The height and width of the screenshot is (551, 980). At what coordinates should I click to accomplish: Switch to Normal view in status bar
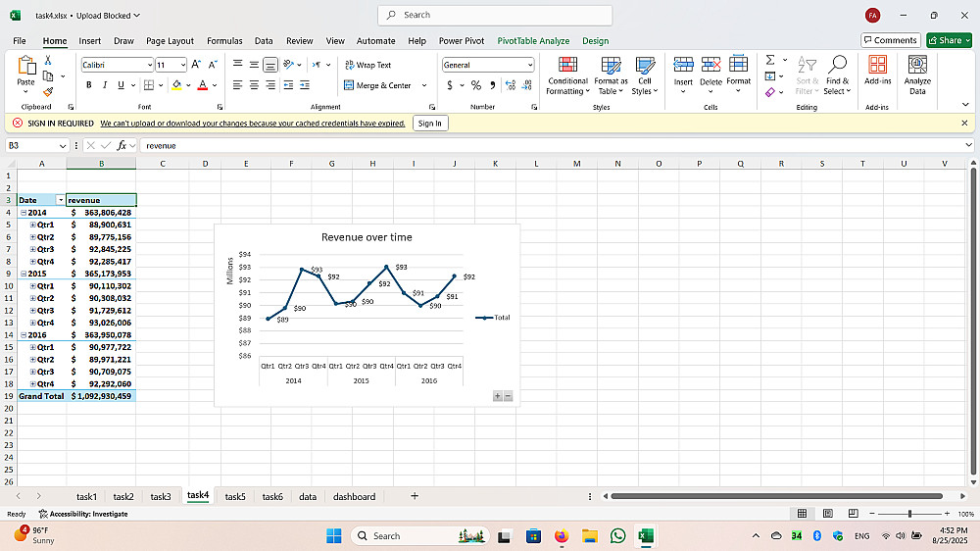point(802,514)
